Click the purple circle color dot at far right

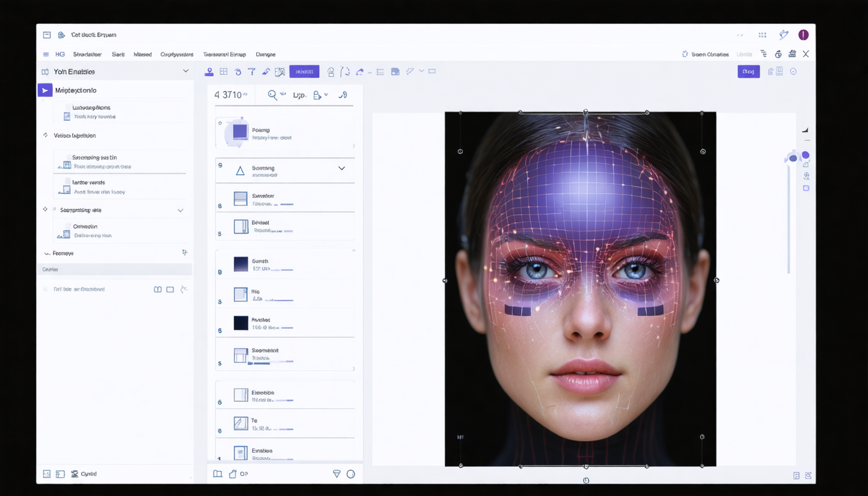(805, 155)
